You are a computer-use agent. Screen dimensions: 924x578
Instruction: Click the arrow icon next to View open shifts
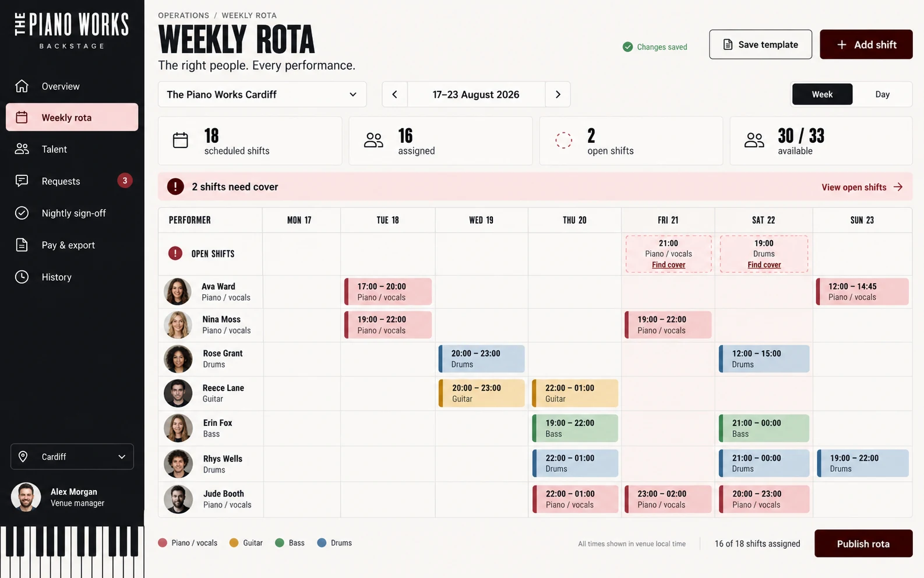(x=898, y=187)
